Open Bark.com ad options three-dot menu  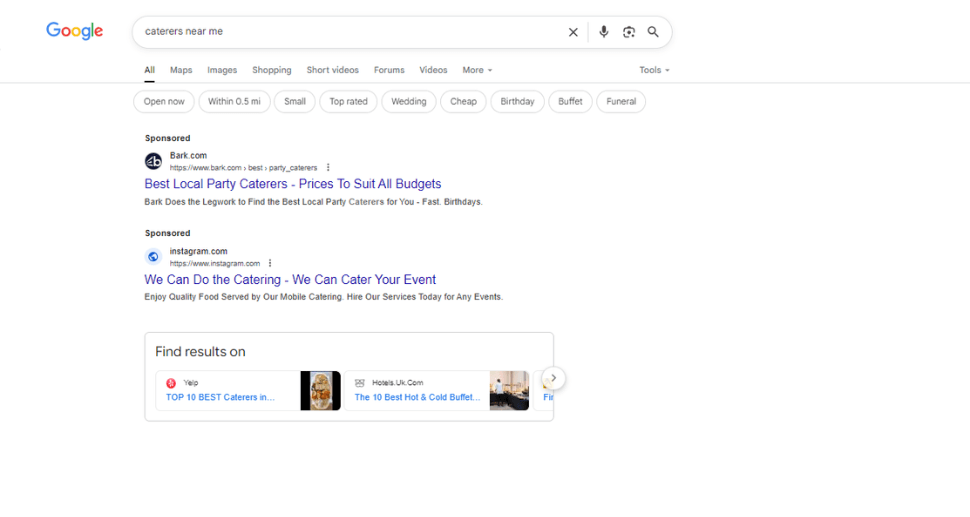(x=328, y=168)
